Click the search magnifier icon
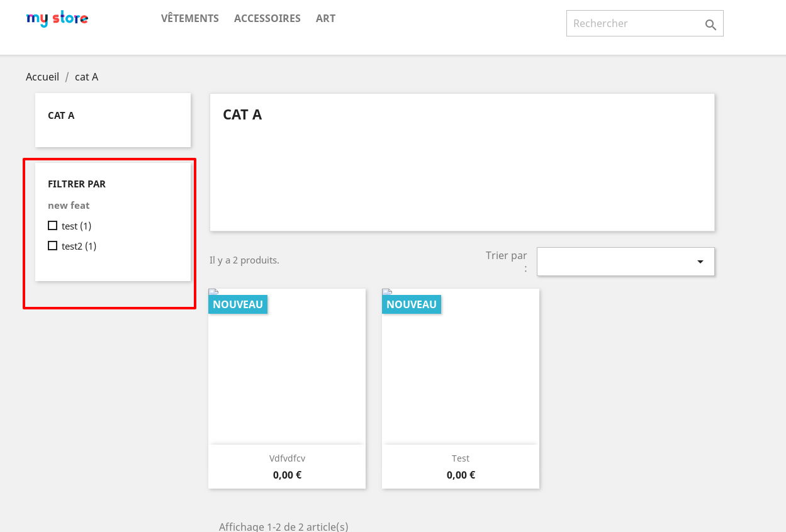Image resolution: width=786 pixels, height=532 pixels. click(x=710, y=25)
